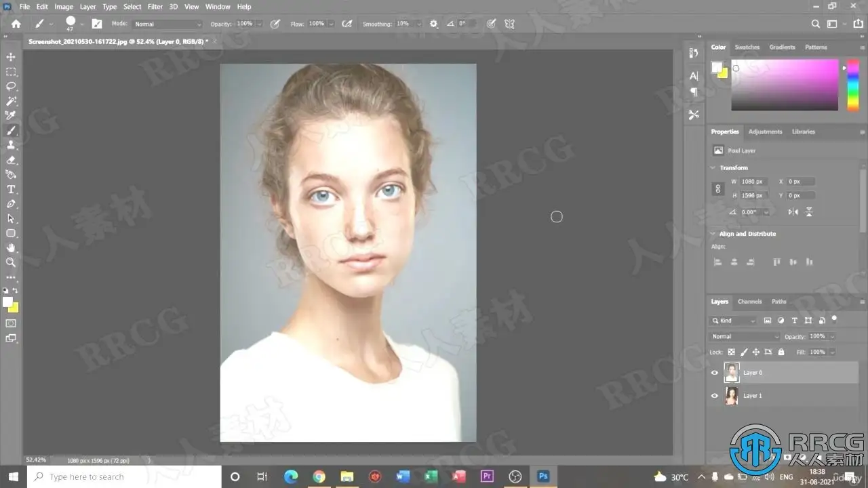The image size is (868, 488).
Task: Select the Hand tool
Action: click(11, 247)
